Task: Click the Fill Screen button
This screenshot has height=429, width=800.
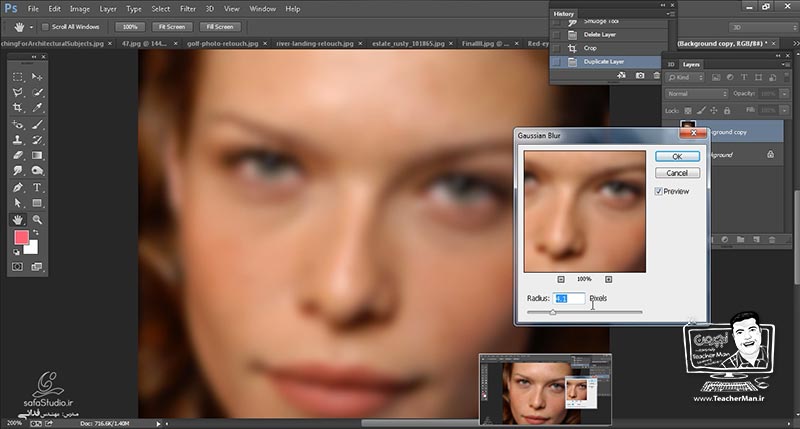Action: [x=220, y=27]
